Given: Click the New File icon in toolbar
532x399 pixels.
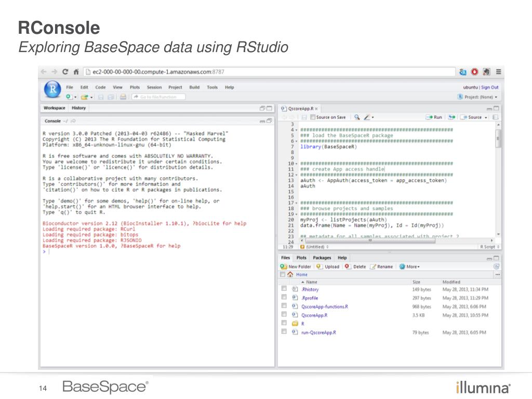Looking at the screenshot, I should coord(69,97).
